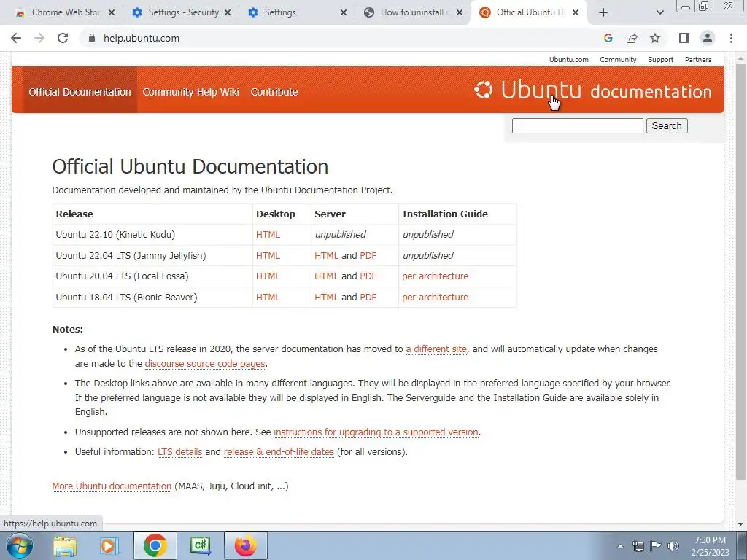Open Desktop HTML for Ubuntu 18.04 LTS

point(268,297)
